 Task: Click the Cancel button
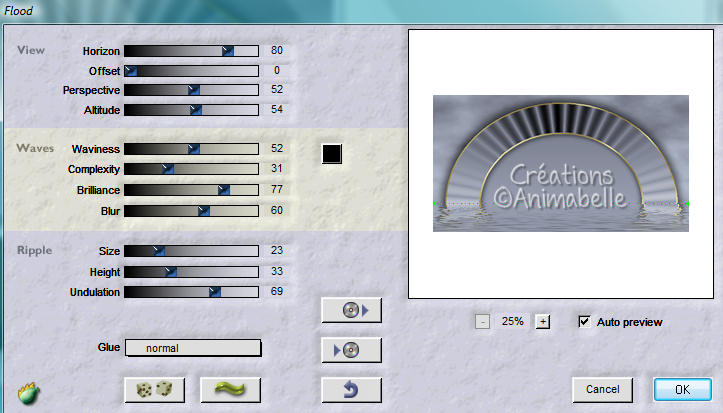(x=603, y=389)
